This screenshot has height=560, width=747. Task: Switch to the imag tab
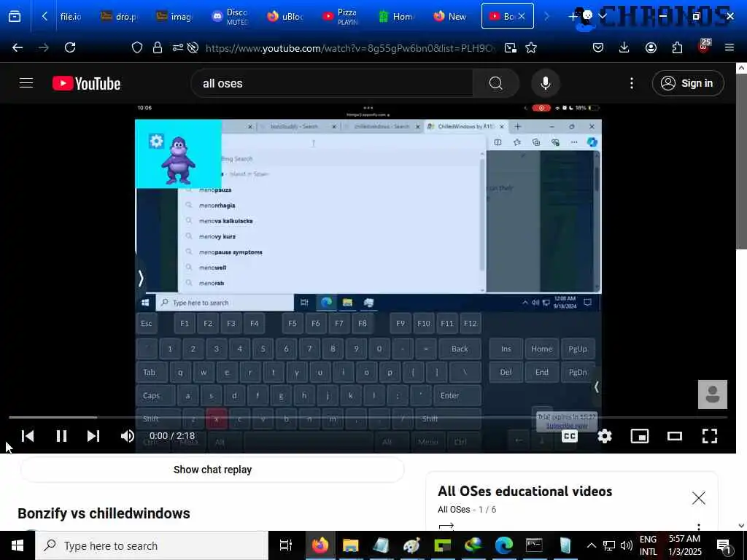pyautogui.click(x=174, y=17)
